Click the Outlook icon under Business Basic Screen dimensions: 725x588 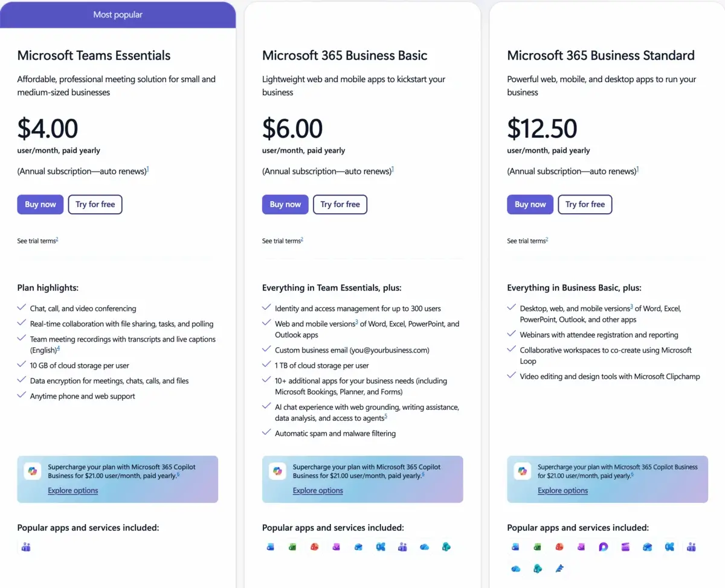pos(358,546)
